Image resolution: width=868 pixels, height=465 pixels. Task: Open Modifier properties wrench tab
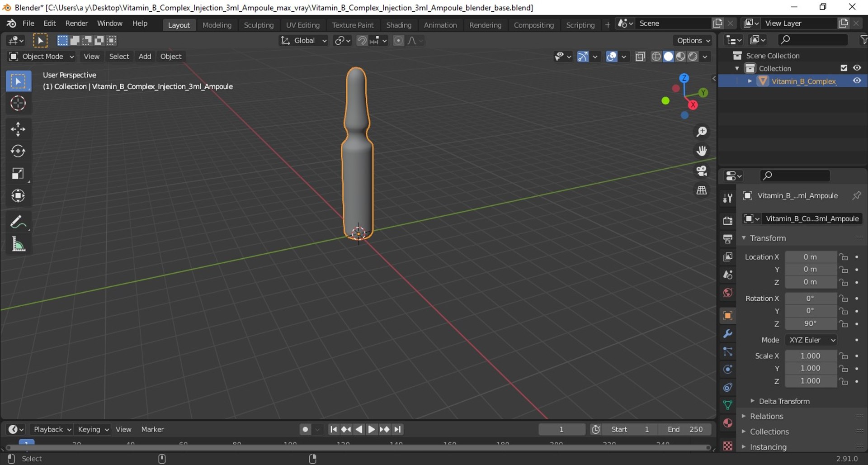click(727, 334)
